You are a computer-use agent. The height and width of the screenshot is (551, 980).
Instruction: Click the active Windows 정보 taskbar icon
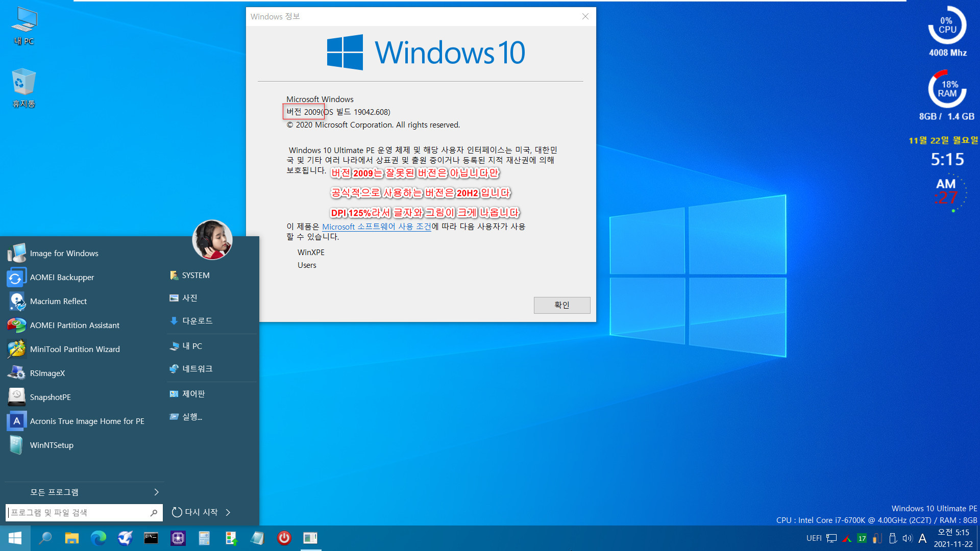point(310,538)
